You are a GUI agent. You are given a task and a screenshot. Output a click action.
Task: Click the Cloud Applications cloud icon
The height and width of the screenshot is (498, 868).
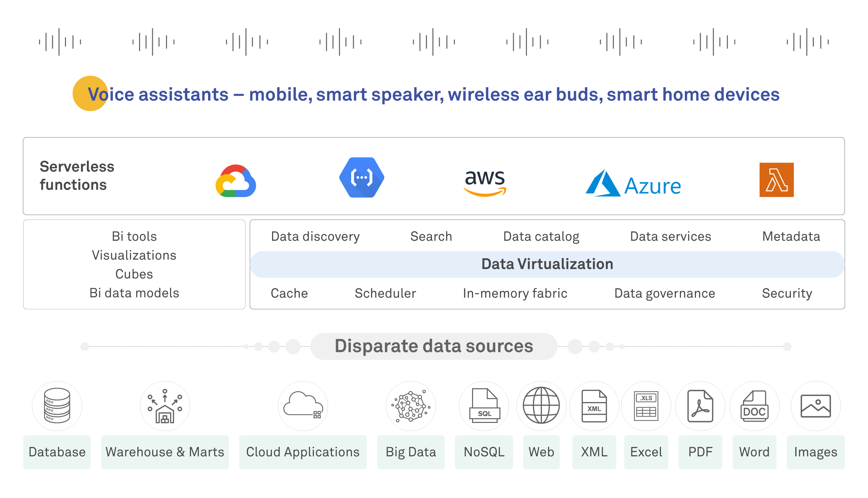click(x=303, y=406)
